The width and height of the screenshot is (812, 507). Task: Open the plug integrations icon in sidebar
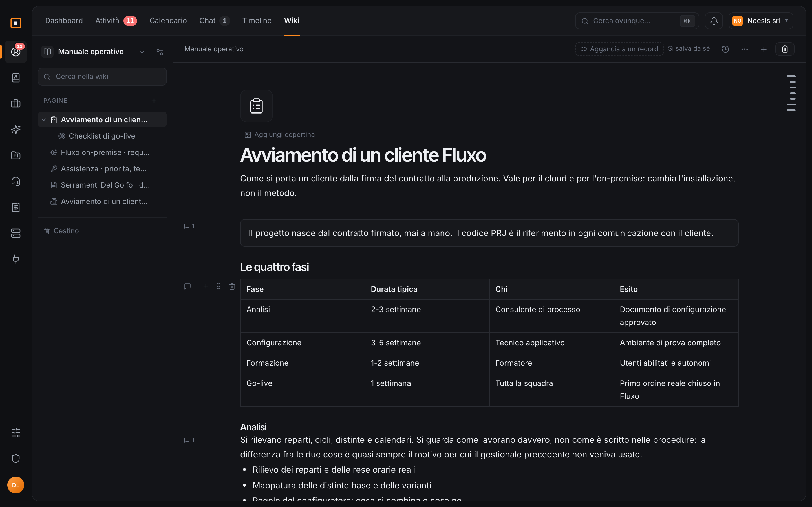click(16, 259)
